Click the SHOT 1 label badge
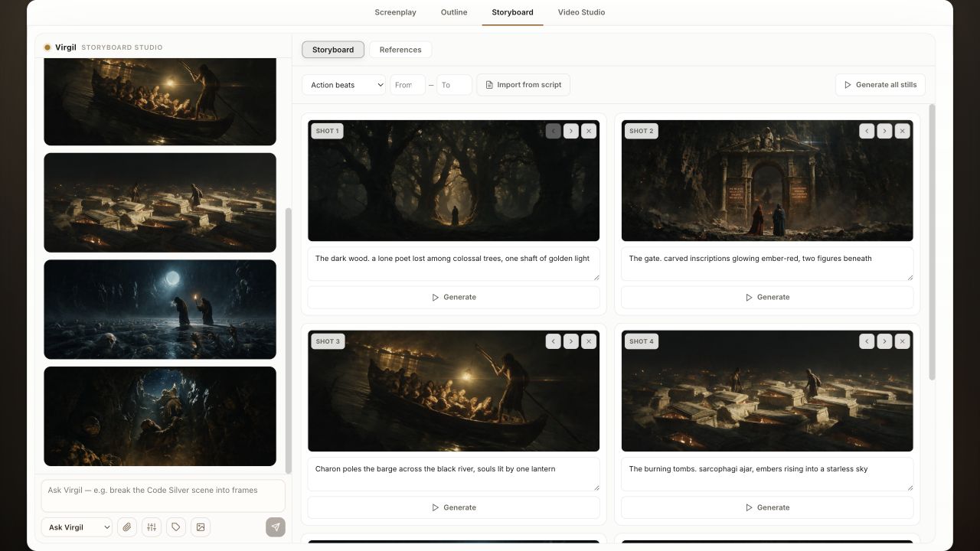 [x=327, y=131]
